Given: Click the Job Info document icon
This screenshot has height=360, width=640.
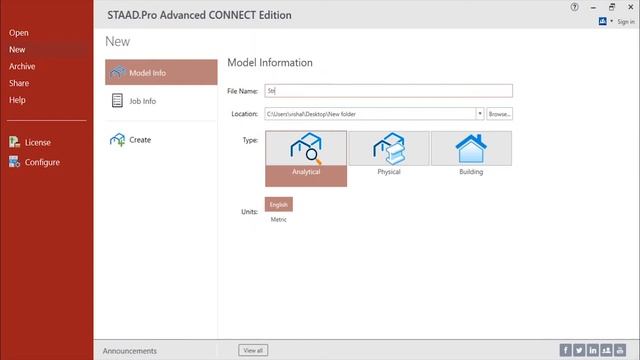Looking at the screenshot, I should point(117,100).
